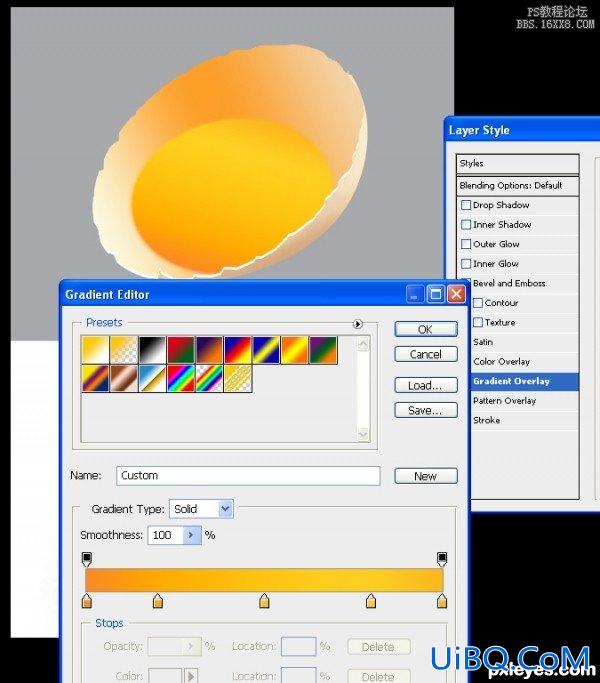Click the Name field containing Custom

(x=248, y=476)
